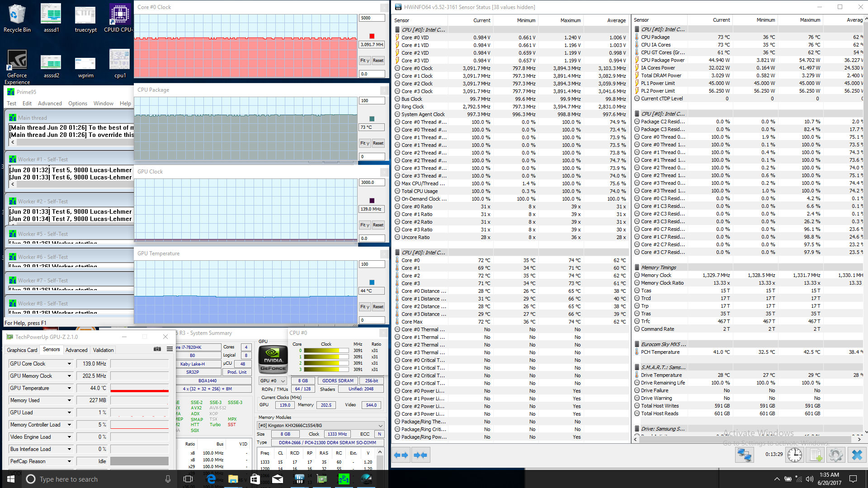Click the Prime95 green taskbar icon
This screenshot has height=488, width=868.
coord(344,479)
